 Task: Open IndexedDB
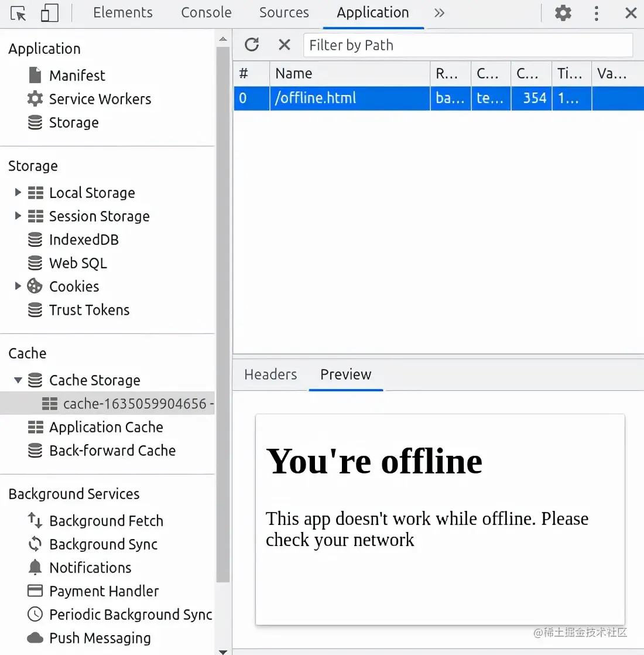point(84,240)
